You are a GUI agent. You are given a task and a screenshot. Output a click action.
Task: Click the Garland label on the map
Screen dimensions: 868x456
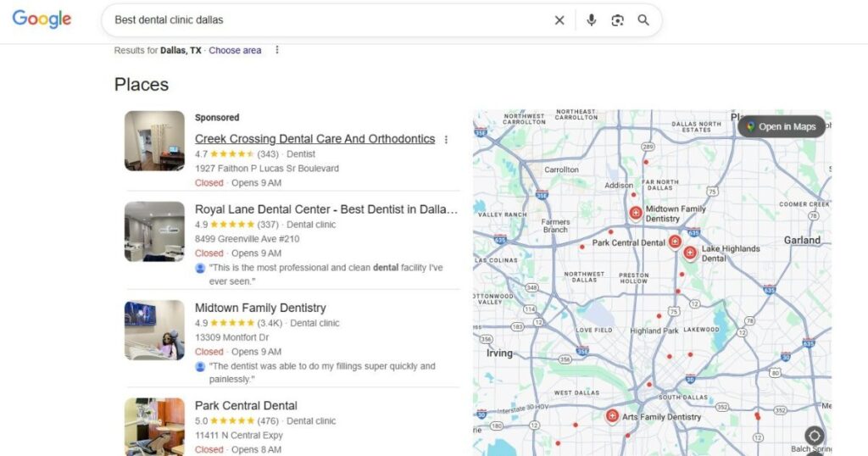[802, 240]
